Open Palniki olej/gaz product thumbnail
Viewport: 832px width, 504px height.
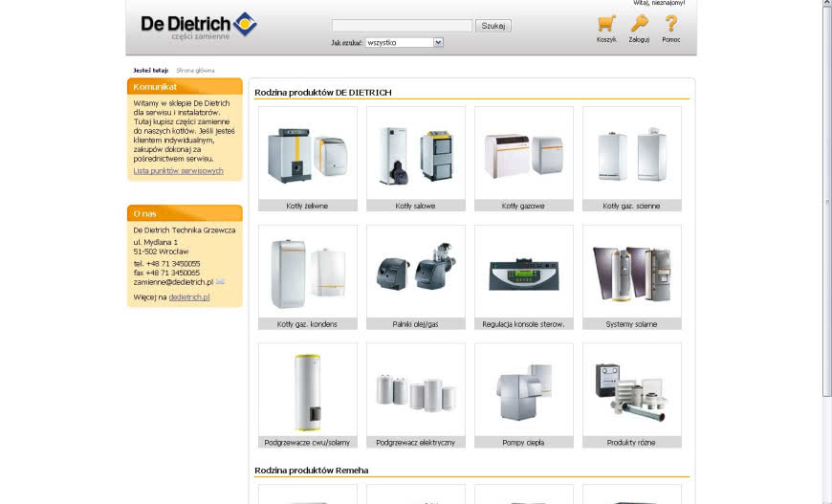(x=415, y=277)
